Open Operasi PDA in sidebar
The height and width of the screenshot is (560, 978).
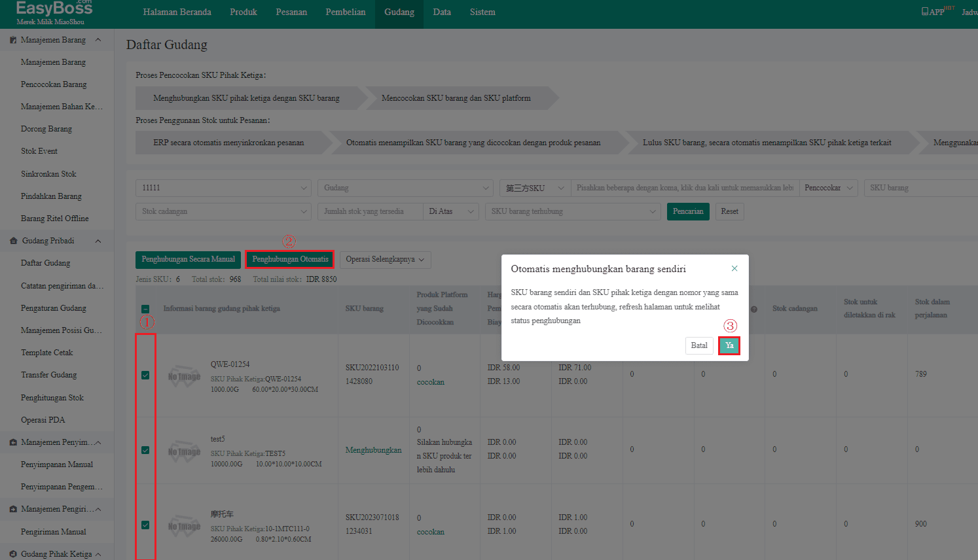(43, 420)
